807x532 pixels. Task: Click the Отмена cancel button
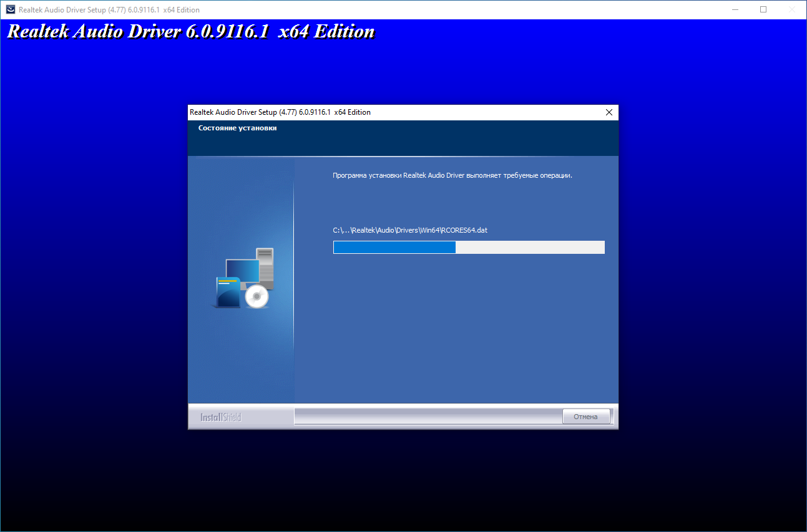585,417
